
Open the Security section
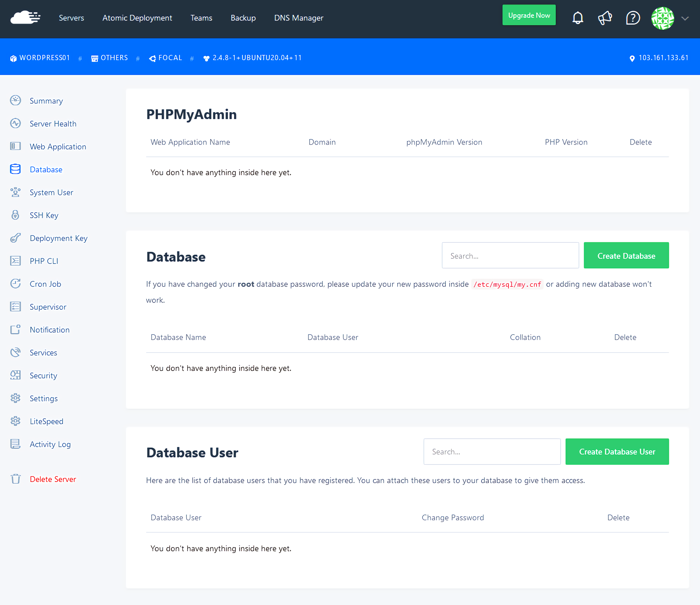coord(43,375)
